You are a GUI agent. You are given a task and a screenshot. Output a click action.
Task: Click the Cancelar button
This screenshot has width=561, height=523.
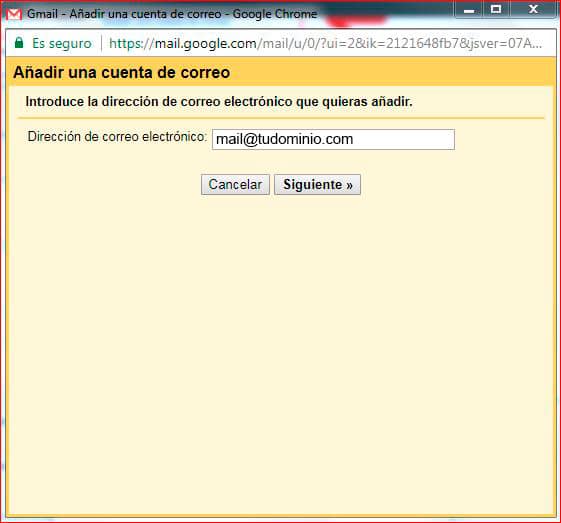235,185
